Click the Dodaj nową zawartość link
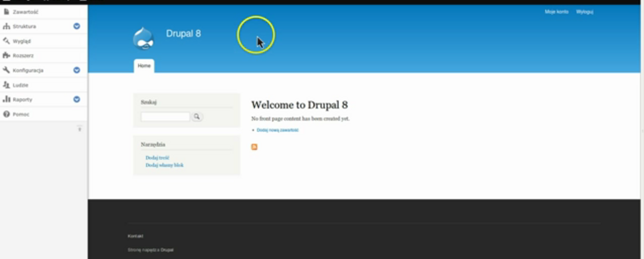 277,130
